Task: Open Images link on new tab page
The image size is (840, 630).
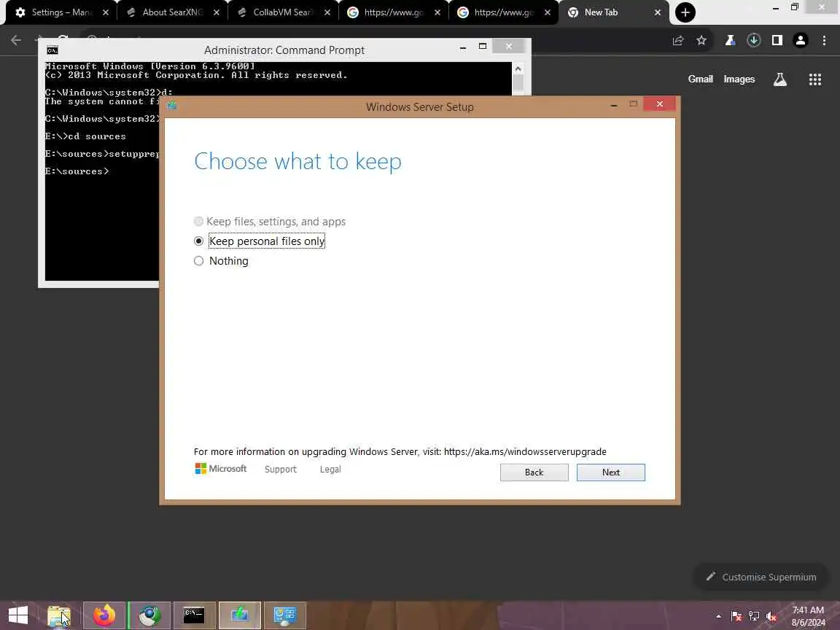Action: [739, 79]
